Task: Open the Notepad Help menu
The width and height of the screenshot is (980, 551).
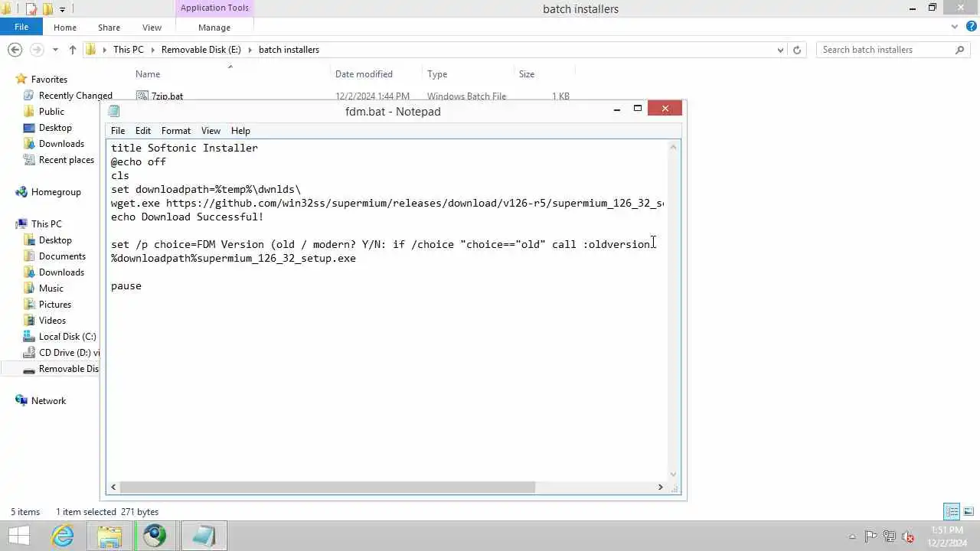Action: (x=240, y=131)
